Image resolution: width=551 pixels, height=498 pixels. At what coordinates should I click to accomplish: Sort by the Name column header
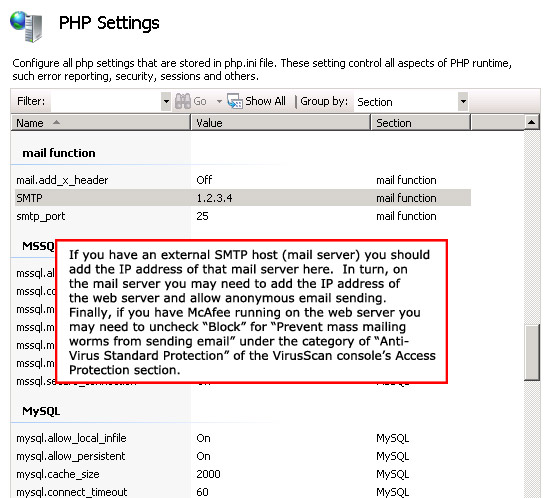tap(101, 123)
